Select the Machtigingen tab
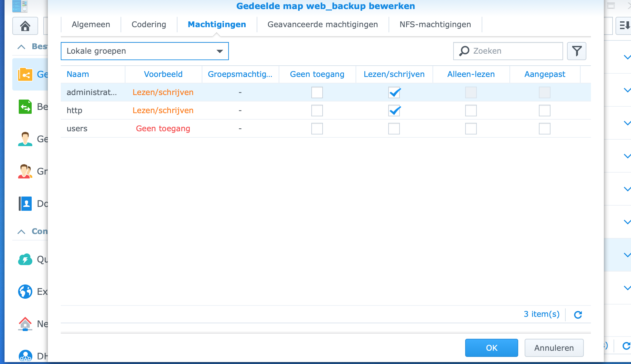Screen dimensions: 631x364 217,25
